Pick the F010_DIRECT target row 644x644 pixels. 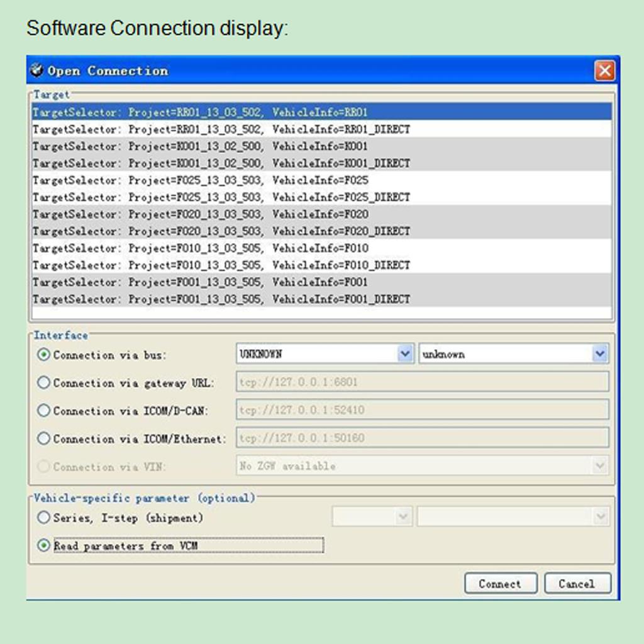point(221,265)
